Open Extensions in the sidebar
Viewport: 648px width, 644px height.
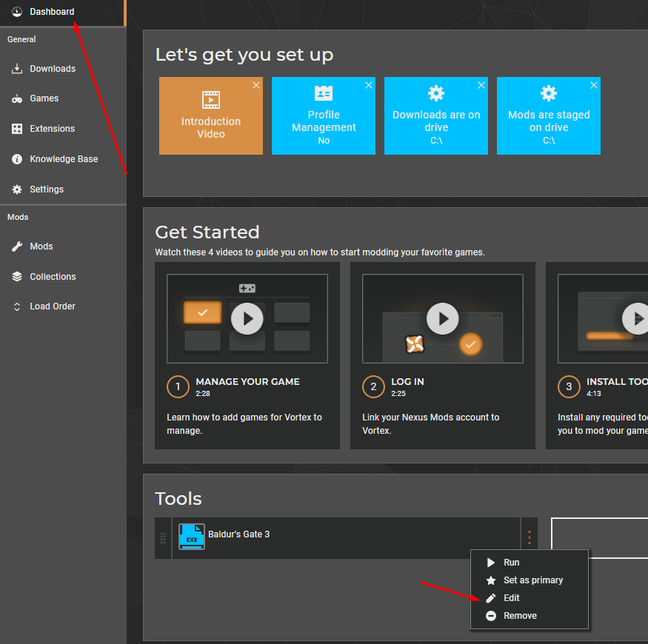click(62, 129)
